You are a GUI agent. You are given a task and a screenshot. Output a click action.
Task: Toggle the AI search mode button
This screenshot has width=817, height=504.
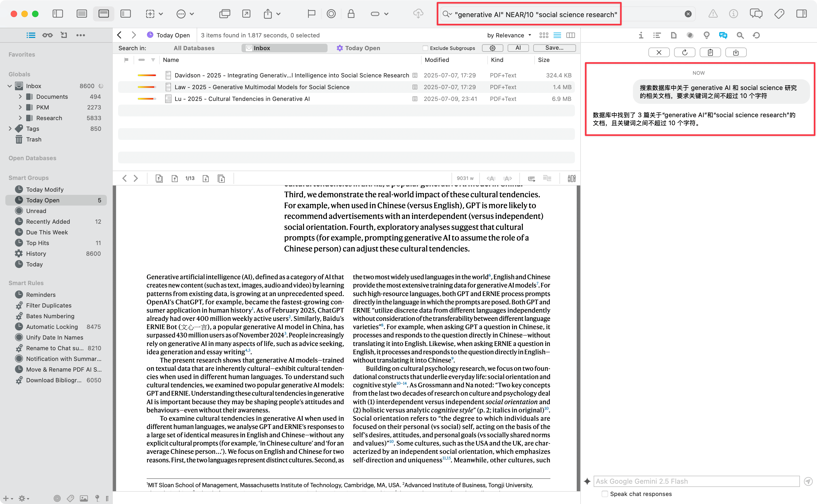518,48
